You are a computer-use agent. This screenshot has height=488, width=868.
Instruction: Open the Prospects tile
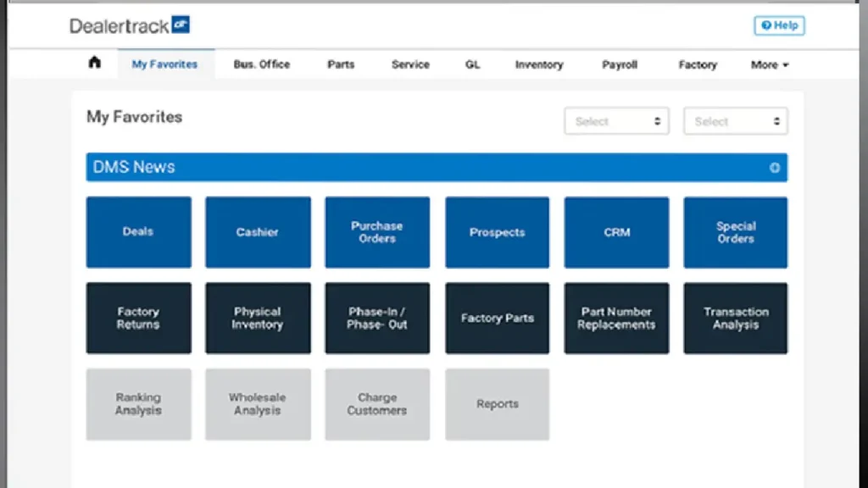coord(497,232)
